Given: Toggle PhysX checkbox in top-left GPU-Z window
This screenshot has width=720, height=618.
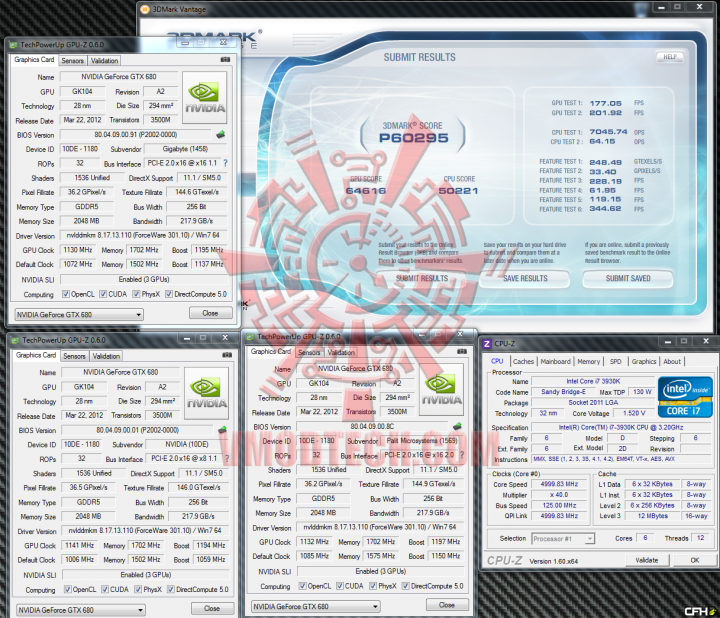Looking at the screenshot, I should (x=136, y=294).
